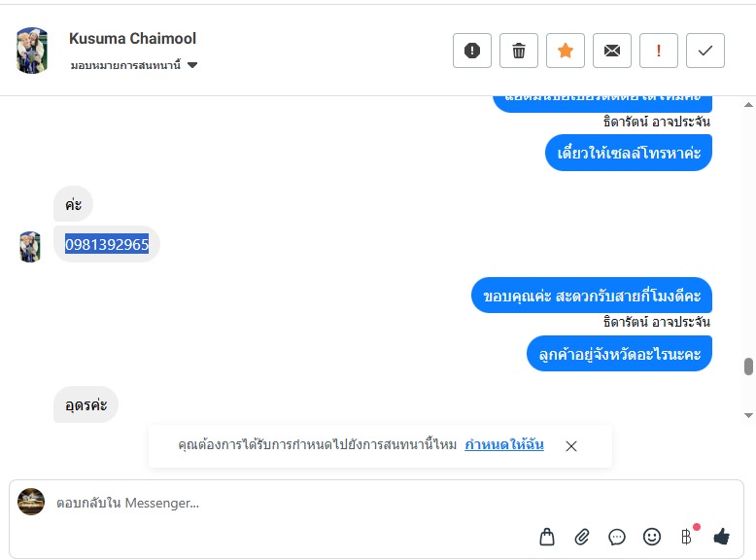Mark conversation as spam icon
756x560 pixels.
(472, 51)
